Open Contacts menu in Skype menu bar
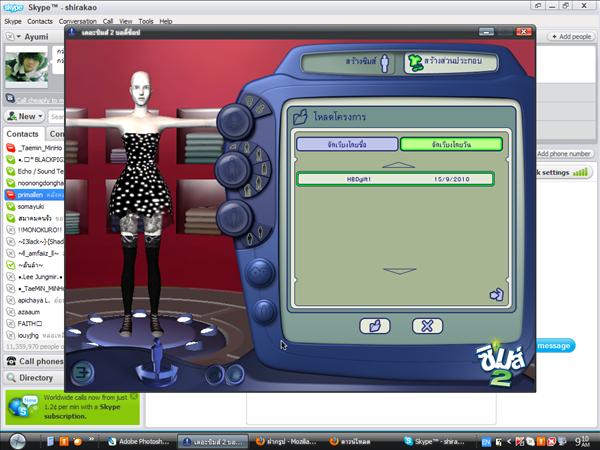Viewport: 600px width, 450px height. click(x=40, y=21)
